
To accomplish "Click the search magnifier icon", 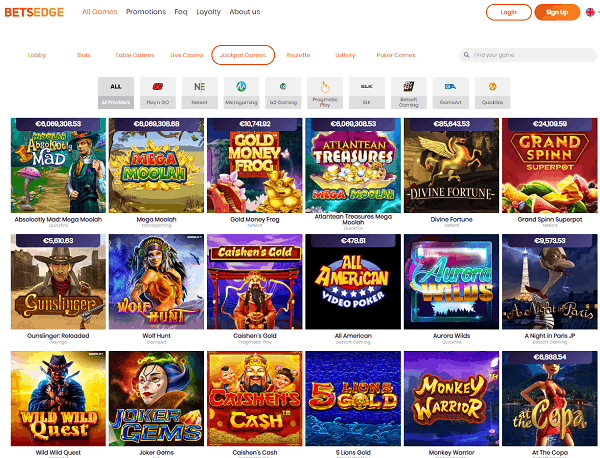I will click(466, 55).
